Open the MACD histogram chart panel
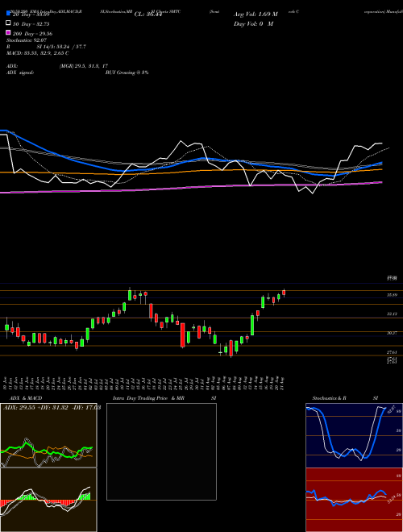This screenshot has height=532, width=403. (x=48, y=500)
